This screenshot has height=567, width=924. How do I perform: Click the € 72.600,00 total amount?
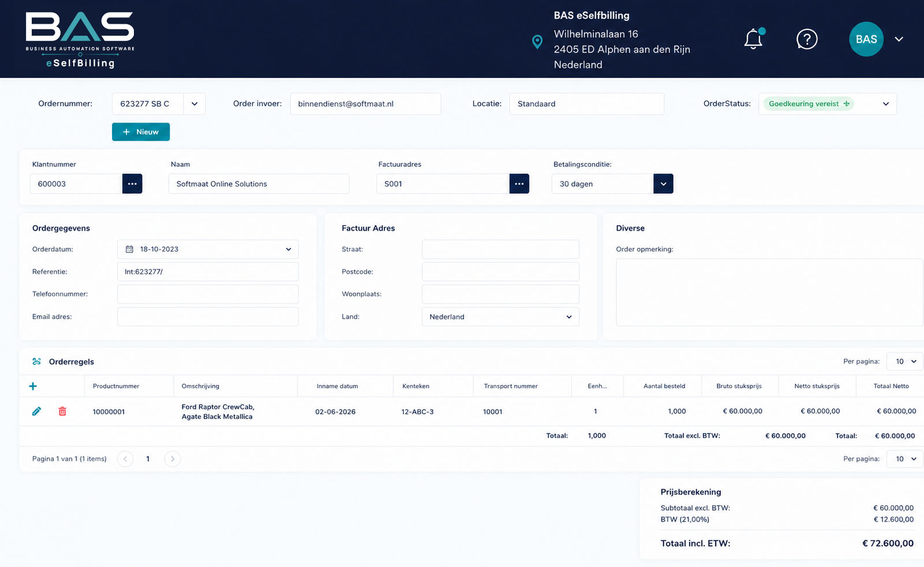point(888,543)
